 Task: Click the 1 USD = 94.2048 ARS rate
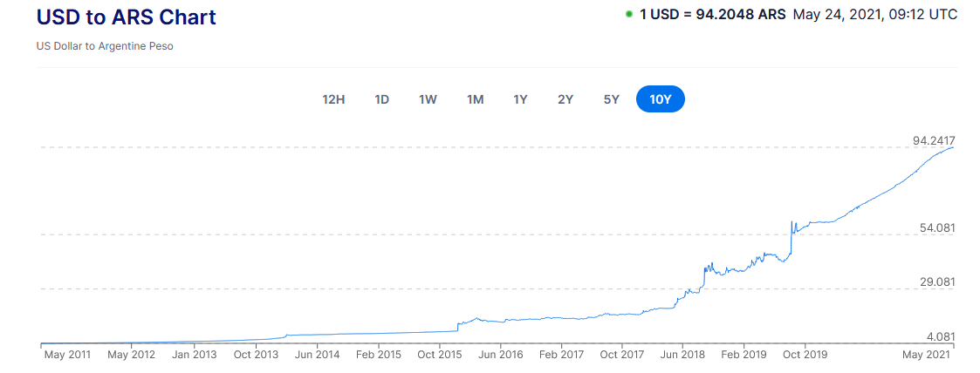[x=713, y=15]
